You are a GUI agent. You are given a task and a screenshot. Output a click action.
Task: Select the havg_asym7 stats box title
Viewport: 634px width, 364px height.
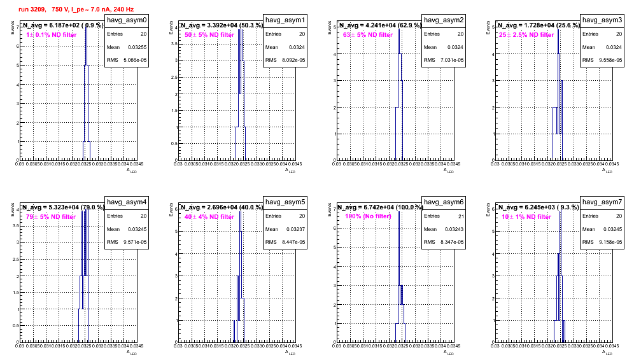[x=602, y=202]
